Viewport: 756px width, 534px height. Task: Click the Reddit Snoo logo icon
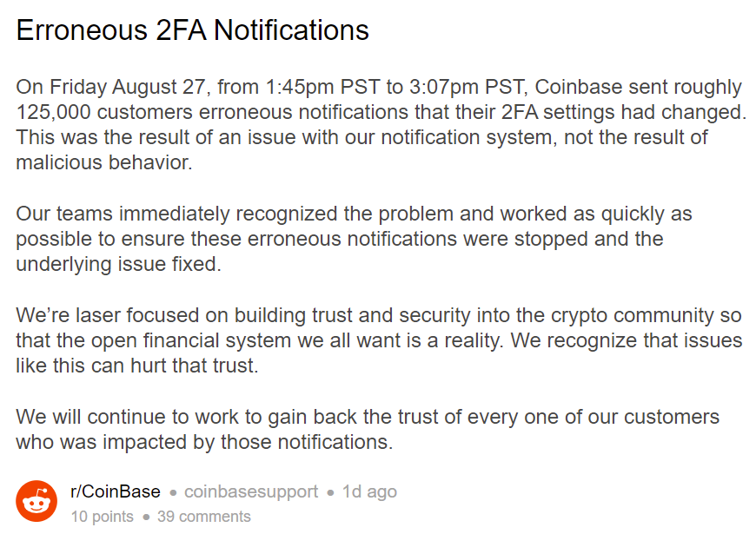point(36,501)
